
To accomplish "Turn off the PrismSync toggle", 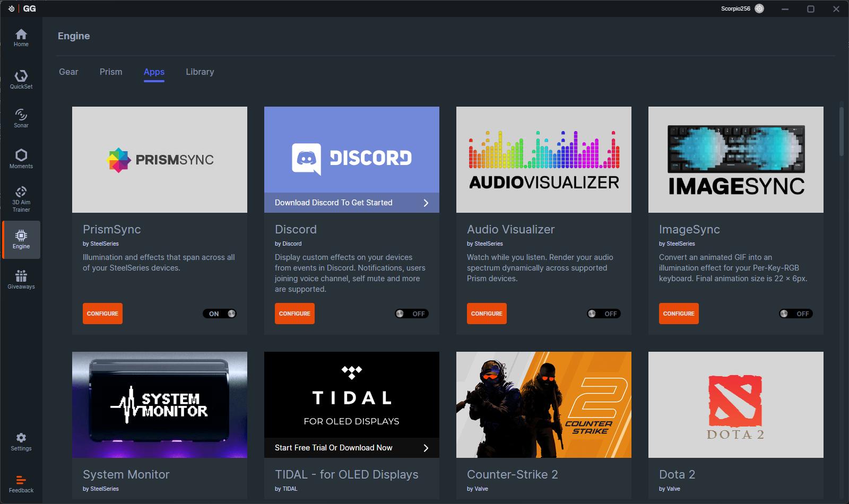I will pos(220,314).
